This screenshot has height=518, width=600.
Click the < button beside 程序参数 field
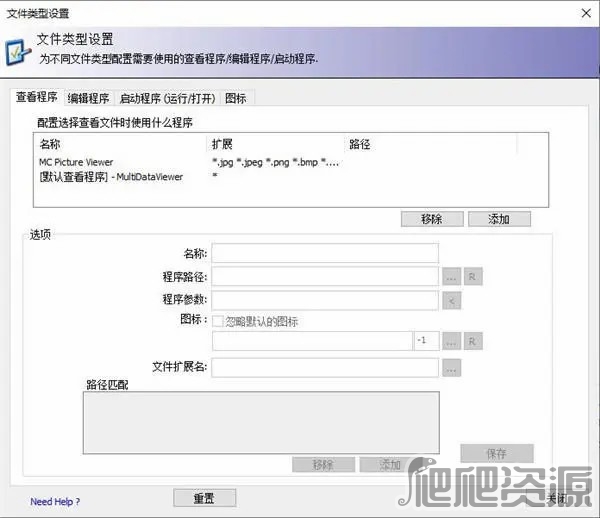(451, 300)
